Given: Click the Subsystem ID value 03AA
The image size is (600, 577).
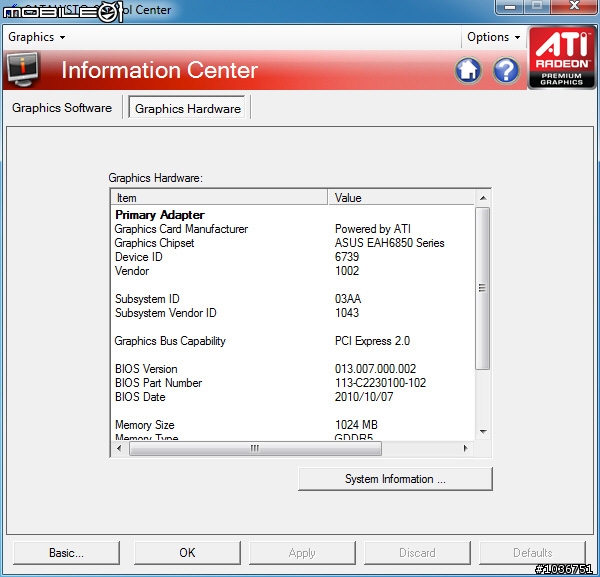Looking at the screenshot, I should tap(348, 299).
